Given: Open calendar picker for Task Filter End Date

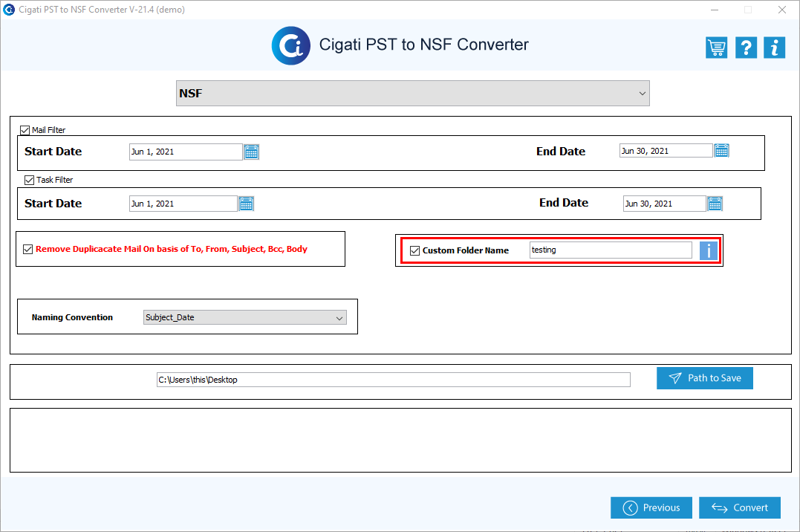Looking at the screenshot, I should pyautogui.click(x=715, y=204).
